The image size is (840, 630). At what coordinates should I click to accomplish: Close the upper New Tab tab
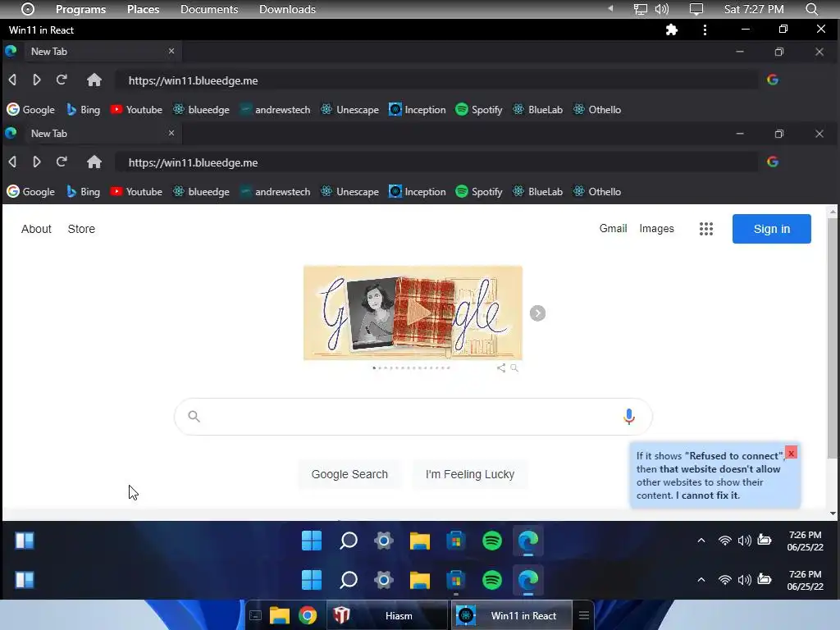click(171, 51)
